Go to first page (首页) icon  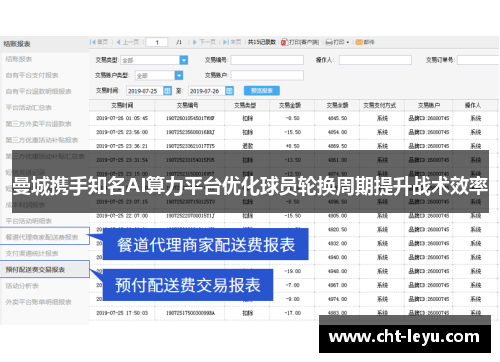(x=93, y=42)
